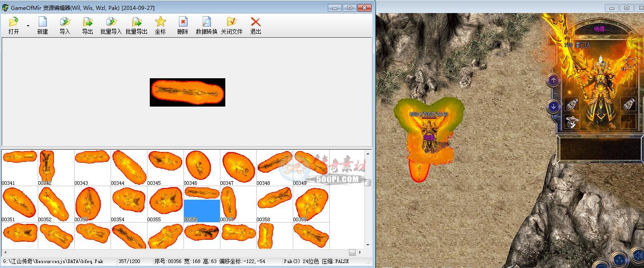644x268 pixels.
Task: Click the 导出 (Export) toolbar icon
Action: [88, 22]
